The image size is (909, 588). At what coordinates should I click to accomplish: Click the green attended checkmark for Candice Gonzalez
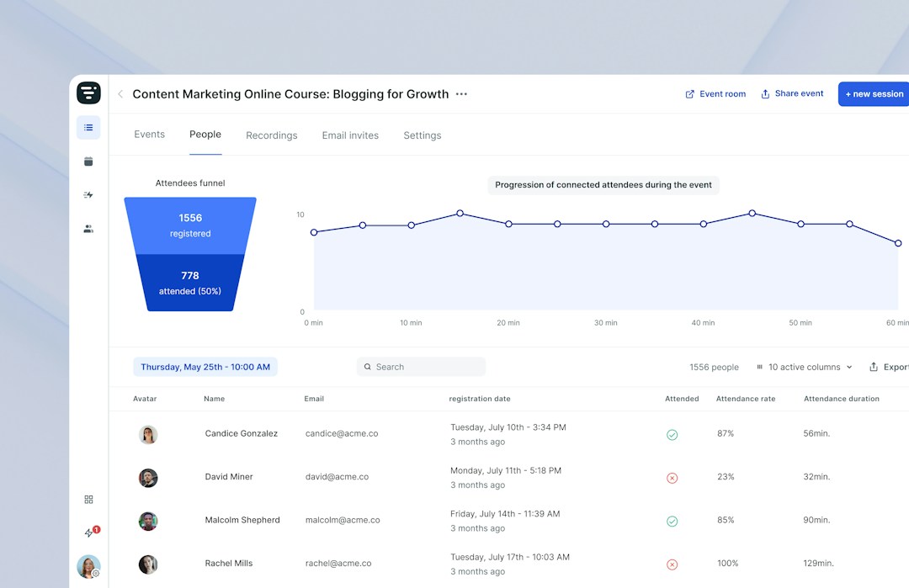(672, 435)
